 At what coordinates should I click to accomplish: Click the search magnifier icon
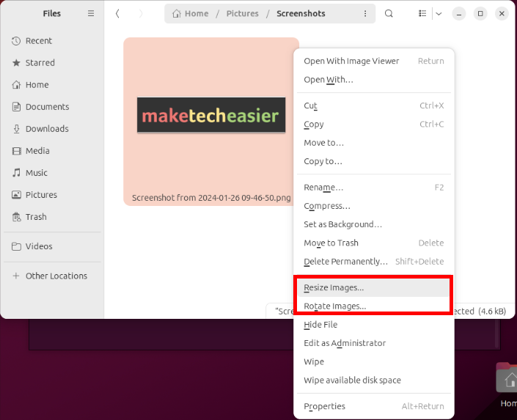(x=389, y=13)
